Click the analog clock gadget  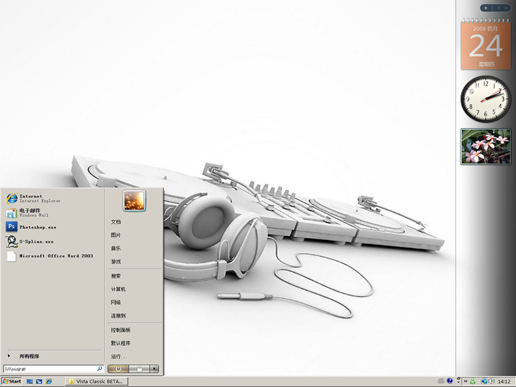486,99
